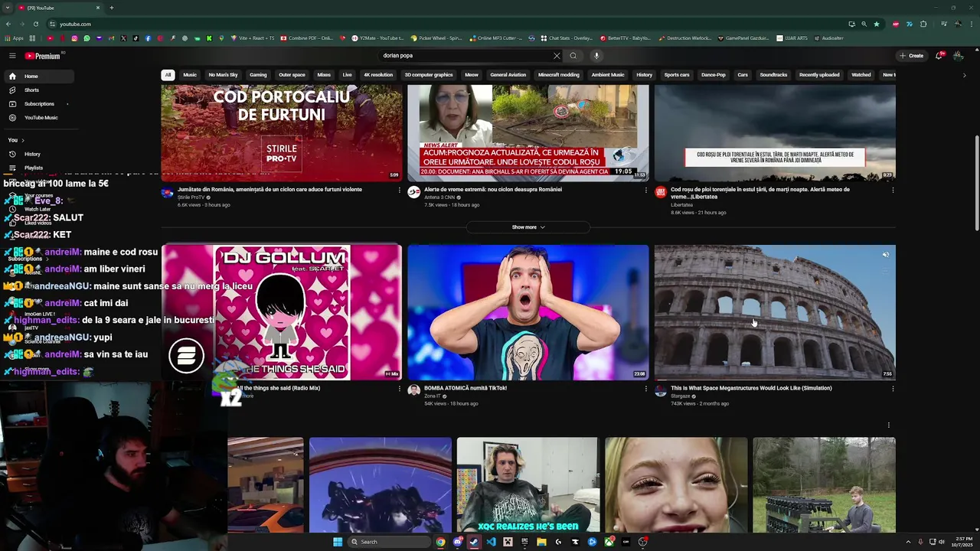The image size is (980, 551).
Task: Click the Windows taskbar Search box
Action: [x=389, y=542]
